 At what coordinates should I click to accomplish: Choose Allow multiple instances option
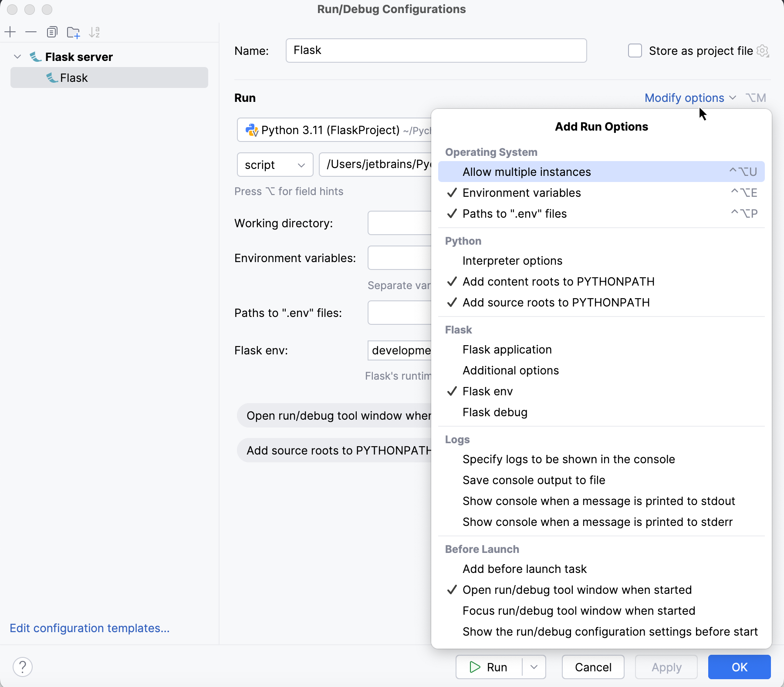tap(527, 172)
